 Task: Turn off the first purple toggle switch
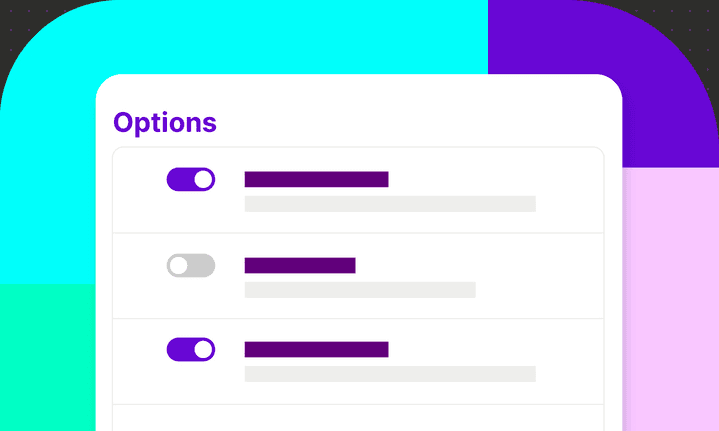[x=190, y=179]
